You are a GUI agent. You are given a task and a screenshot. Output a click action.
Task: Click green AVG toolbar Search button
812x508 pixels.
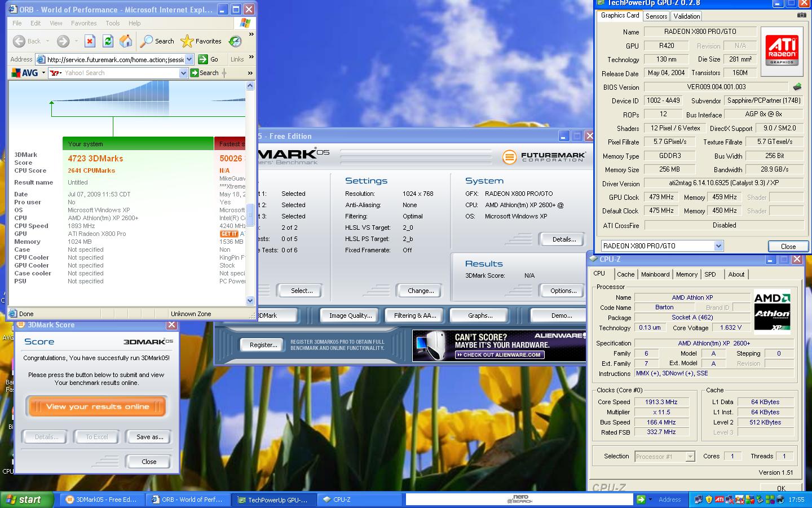click(x=204, y=73)
